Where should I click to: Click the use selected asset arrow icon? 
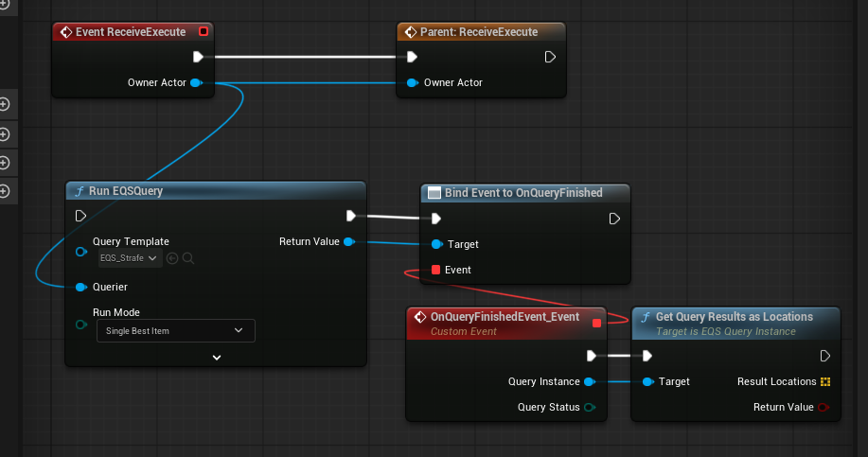tap(172, 258)
